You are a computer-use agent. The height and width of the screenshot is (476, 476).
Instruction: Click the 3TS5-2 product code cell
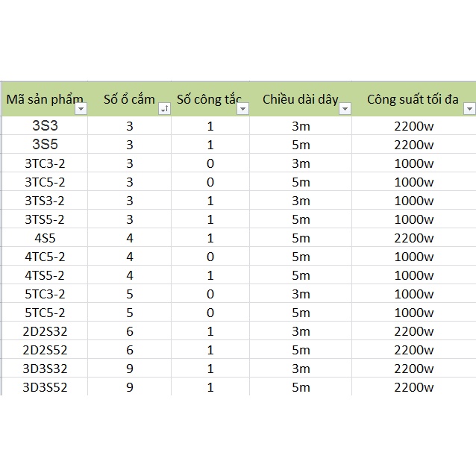coord(45,219)
